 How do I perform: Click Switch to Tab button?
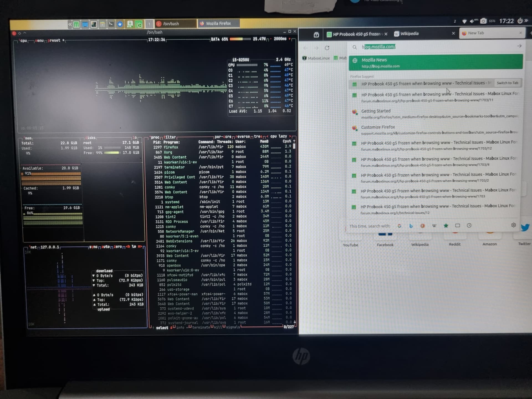[x=507, y=83]
